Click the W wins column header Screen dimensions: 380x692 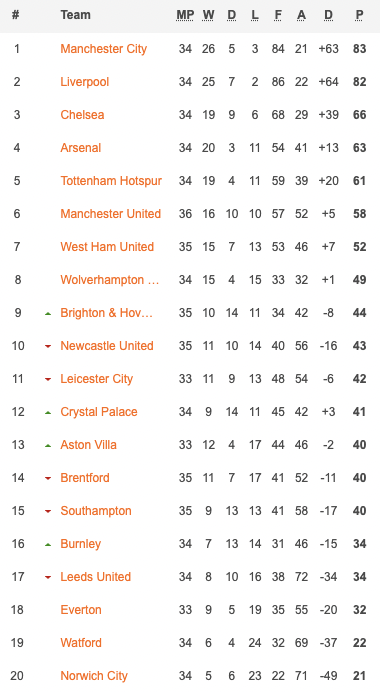(x=208, y=15)
